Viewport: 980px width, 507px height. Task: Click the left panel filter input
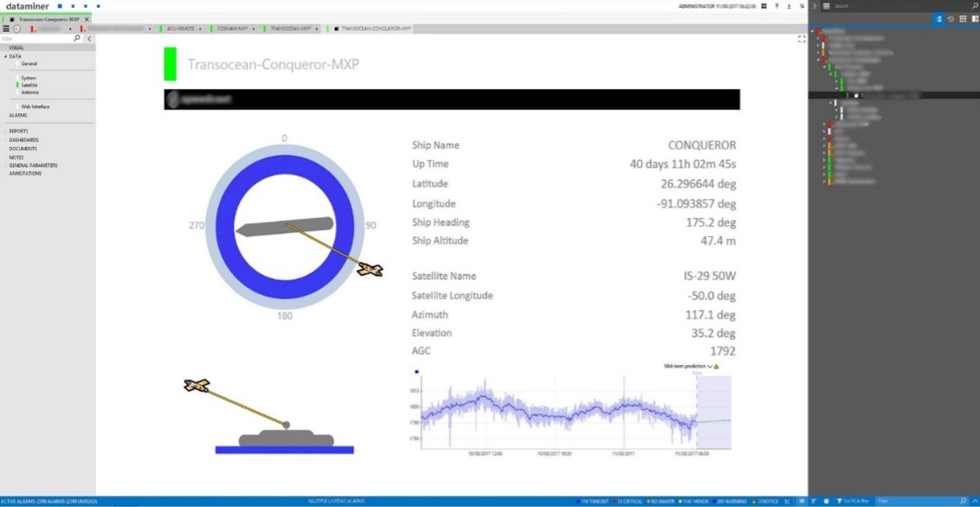click(36, 39)
